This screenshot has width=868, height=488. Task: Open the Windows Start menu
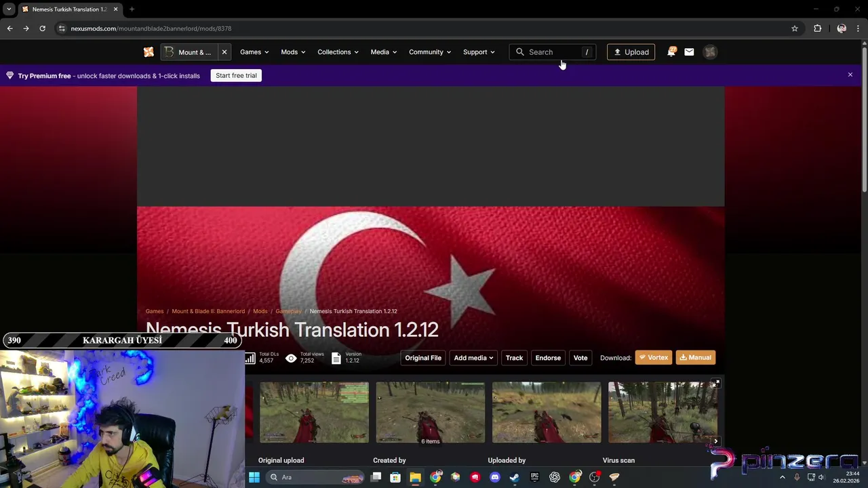[x=254, y=477]
